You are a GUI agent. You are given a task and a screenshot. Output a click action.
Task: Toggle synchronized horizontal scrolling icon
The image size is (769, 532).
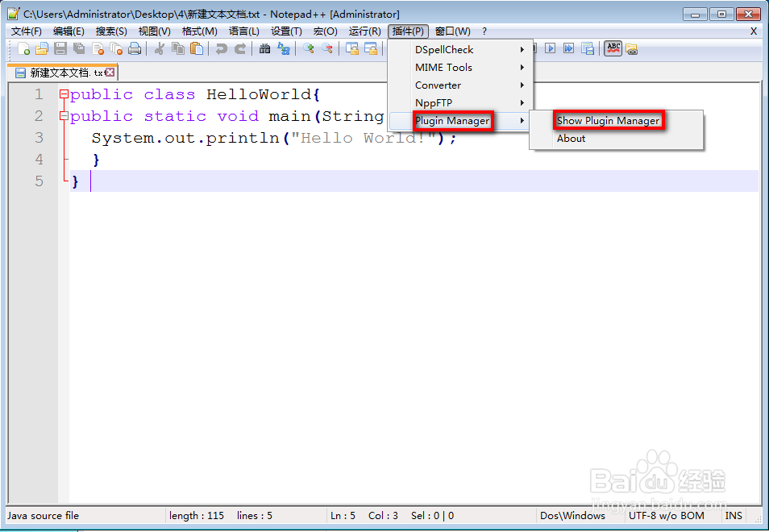tap(371, 48)
